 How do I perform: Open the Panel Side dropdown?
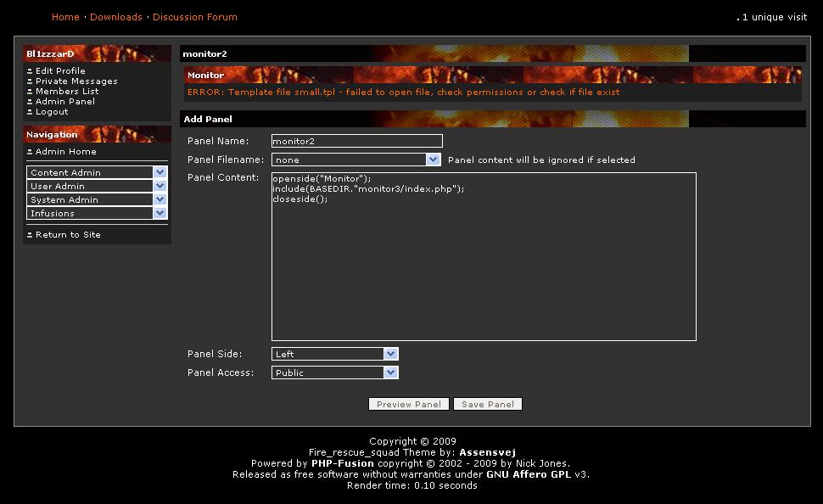pos(334,354)
